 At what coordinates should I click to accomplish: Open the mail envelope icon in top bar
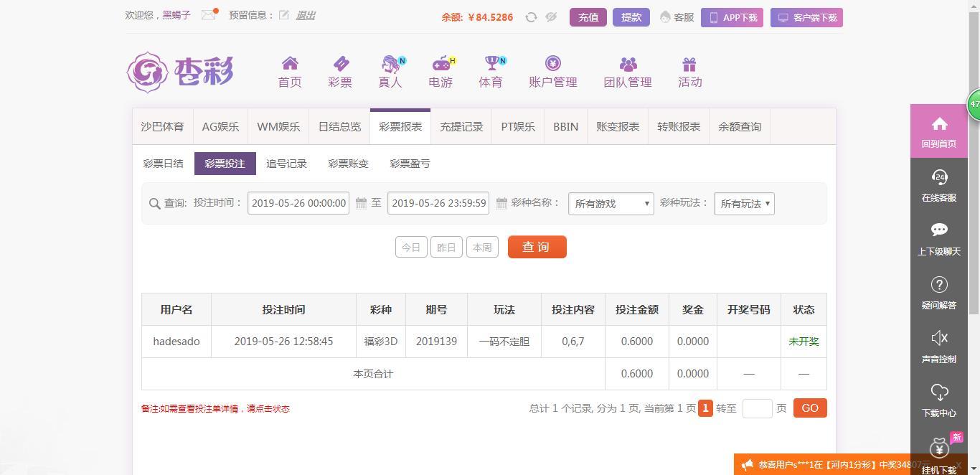point(209,14)
